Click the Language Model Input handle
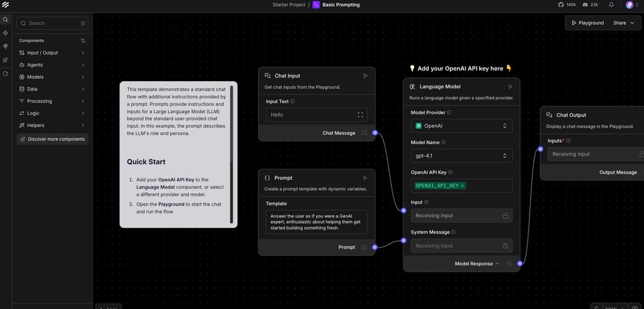Viewport: 644px width, 309px height. click(404, 211)
